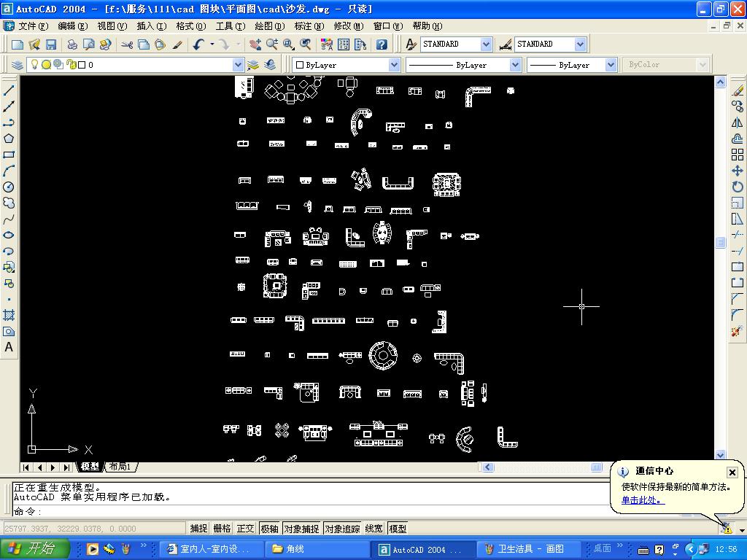This screenshot has width=747, height=560.
Task: Click the Offset modify tool
Action: 738,139
